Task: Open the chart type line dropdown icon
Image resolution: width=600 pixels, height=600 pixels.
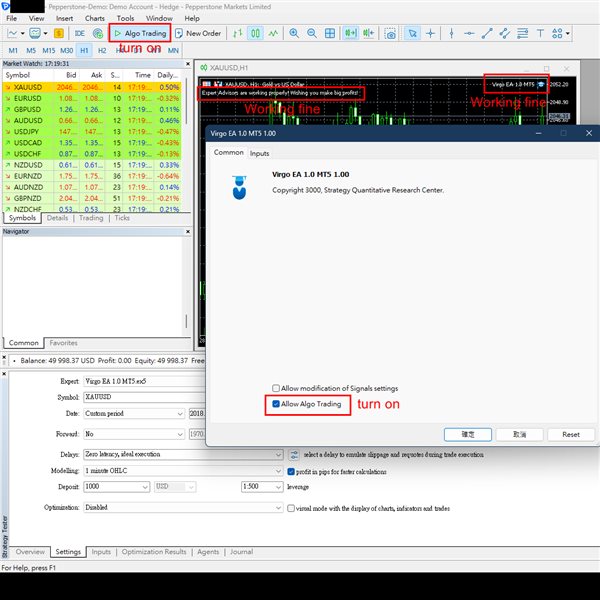Action: tap(15, 34)
